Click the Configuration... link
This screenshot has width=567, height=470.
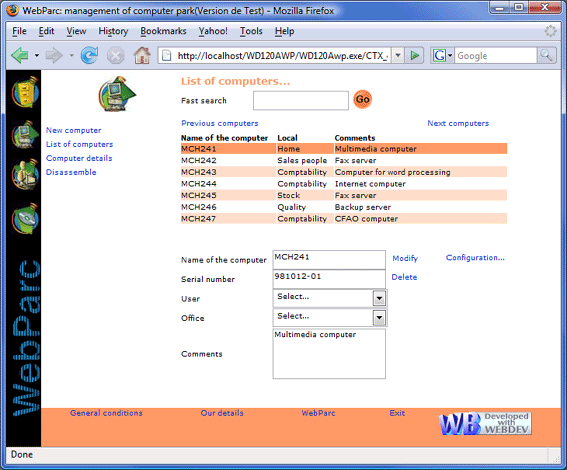point(475,257)
